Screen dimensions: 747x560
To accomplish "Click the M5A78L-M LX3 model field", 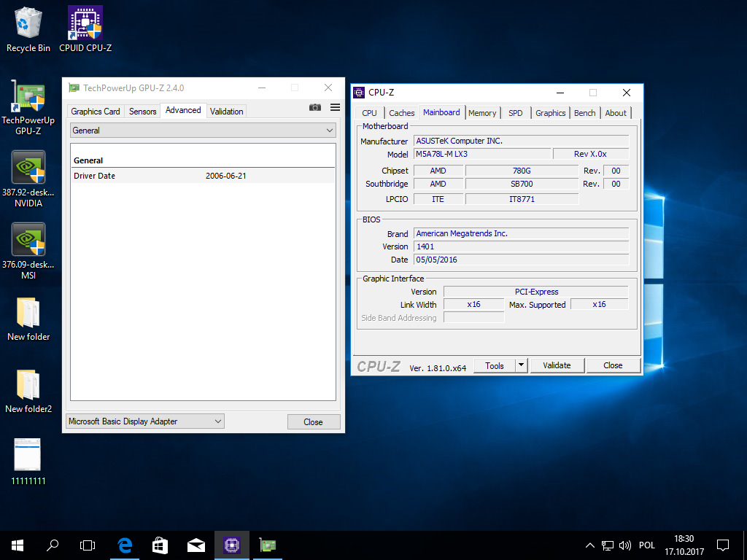I will pos(482,154).
